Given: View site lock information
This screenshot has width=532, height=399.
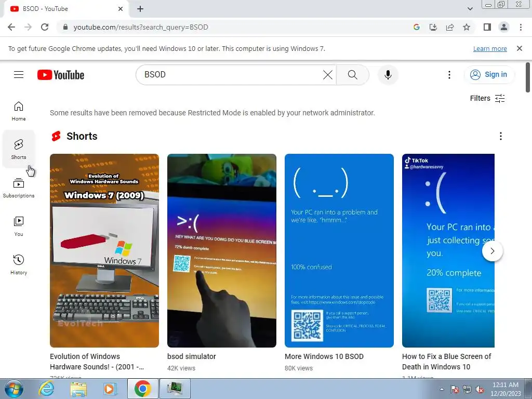Looking at the screenshot, I should (x=65, y=27).
